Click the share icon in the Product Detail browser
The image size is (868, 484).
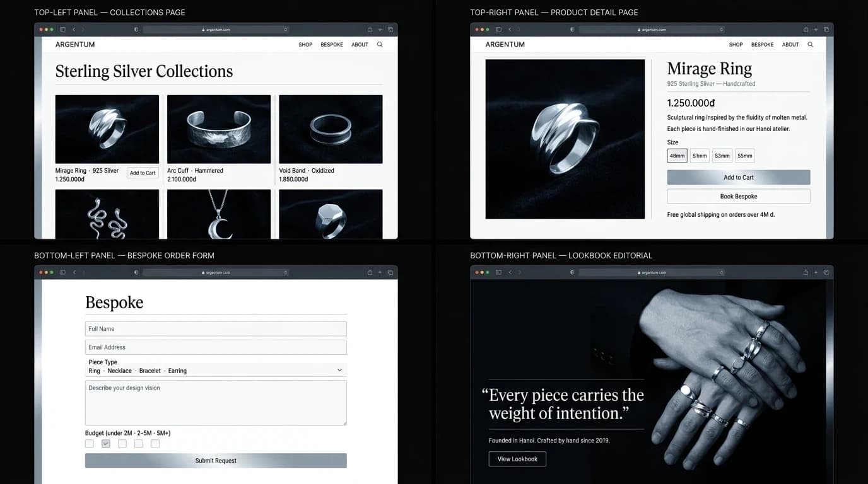pyautogui.click(x=806, y=30)
